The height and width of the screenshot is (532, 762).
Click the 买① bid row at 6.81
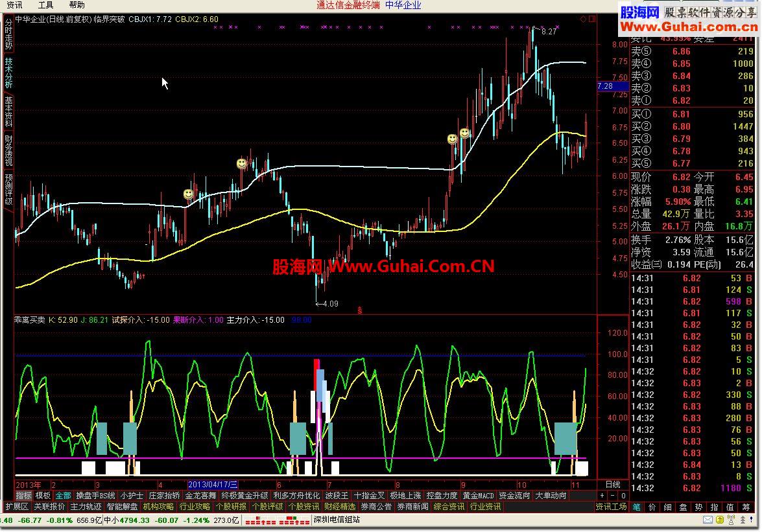click(x=692, y=114)
